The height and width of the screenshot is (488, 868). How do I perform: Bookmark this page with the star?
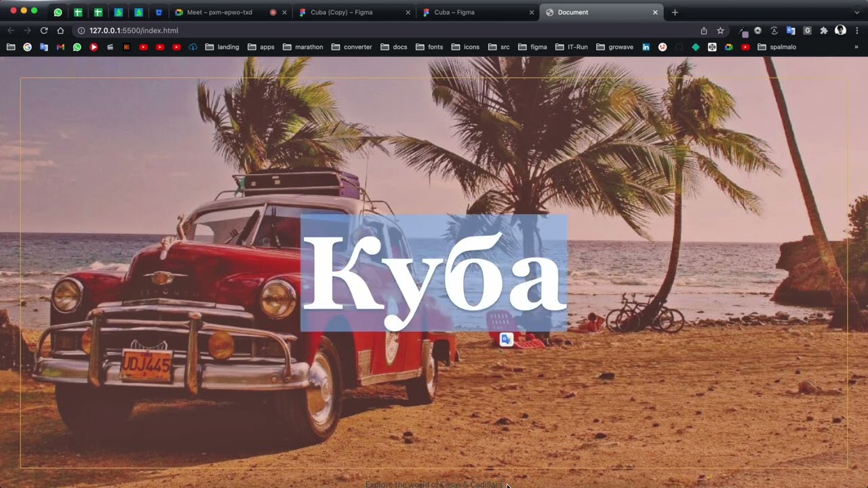click(720, 30)
